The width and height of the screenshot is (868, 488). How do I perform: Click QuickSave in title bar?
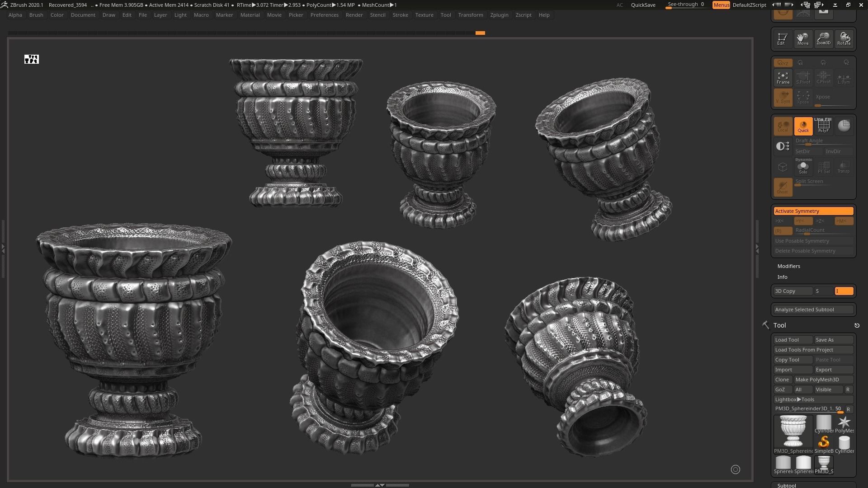coord(643,5)
